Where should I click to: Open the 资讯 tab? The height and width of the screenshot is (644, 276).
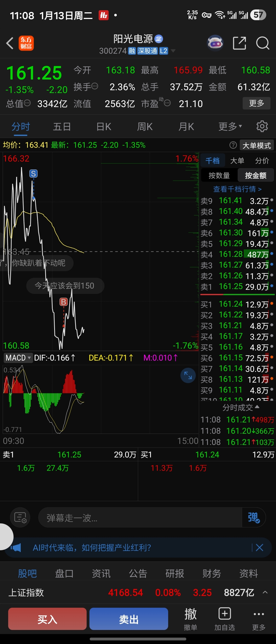click(101, 574)
